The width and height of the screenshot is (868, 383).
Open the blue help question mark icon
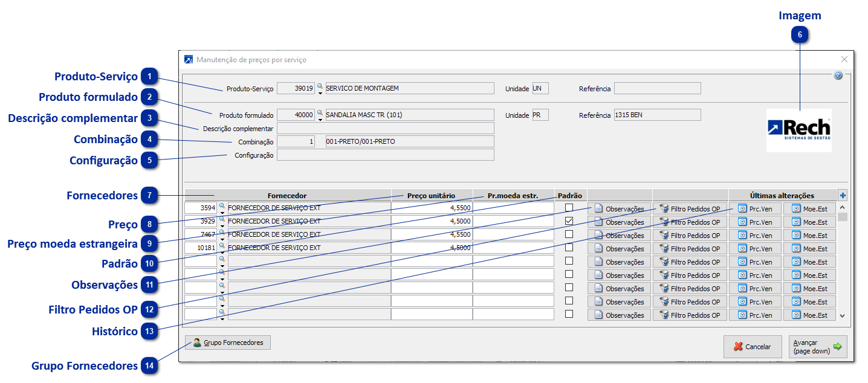coord(838,76)
